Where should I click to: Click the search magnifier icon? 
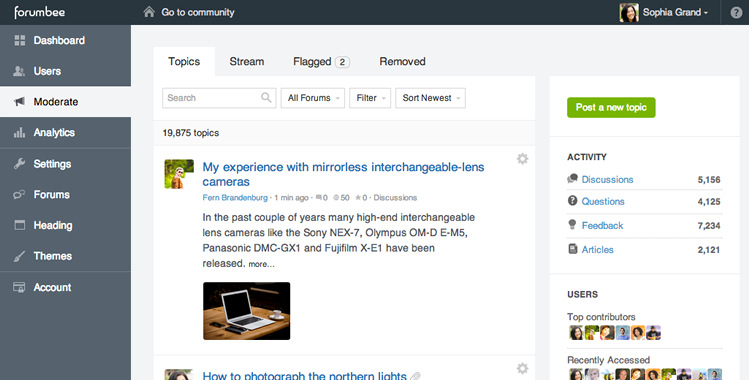click(266, 98)
